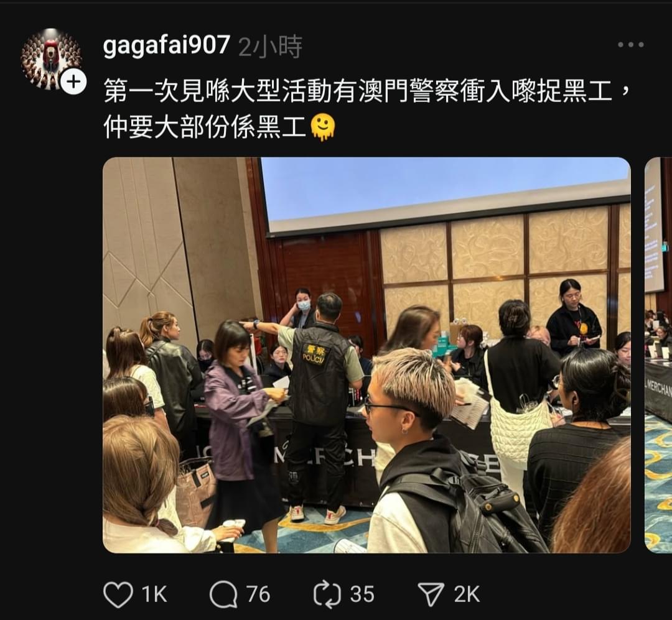Tap the POLICE vest in the photo
The image size is (672, 620).
coord(318,372)
